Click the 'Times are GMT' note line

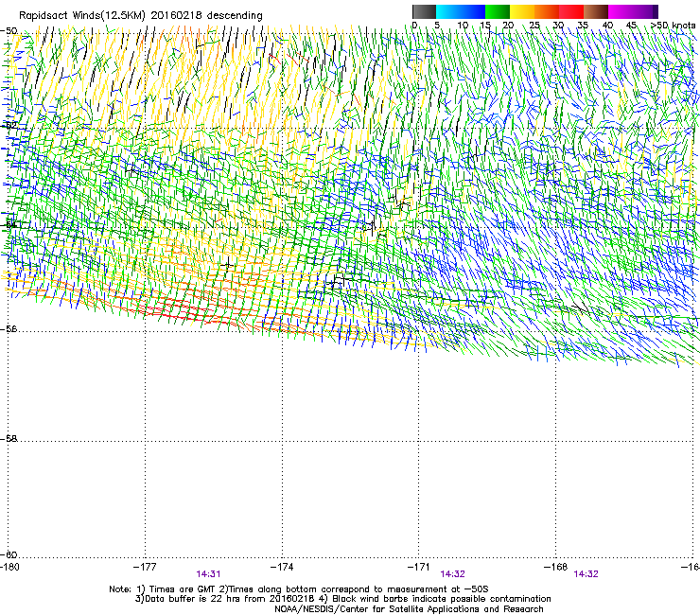299,589
